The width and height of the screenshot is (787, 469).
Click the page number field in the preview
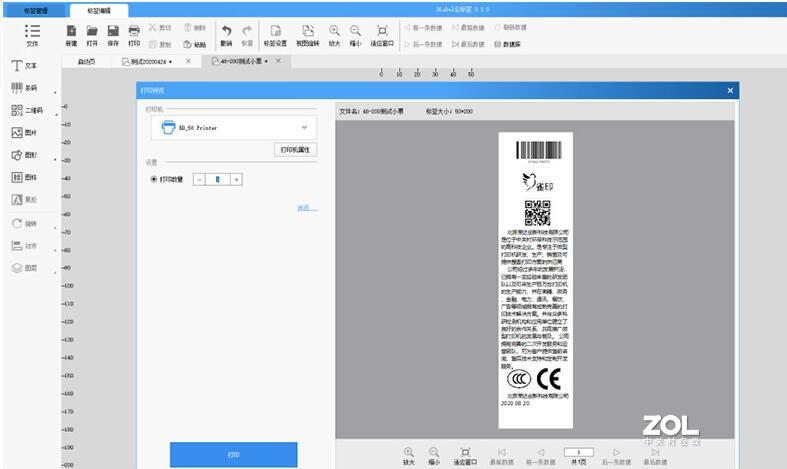click(x=578, y=452)
